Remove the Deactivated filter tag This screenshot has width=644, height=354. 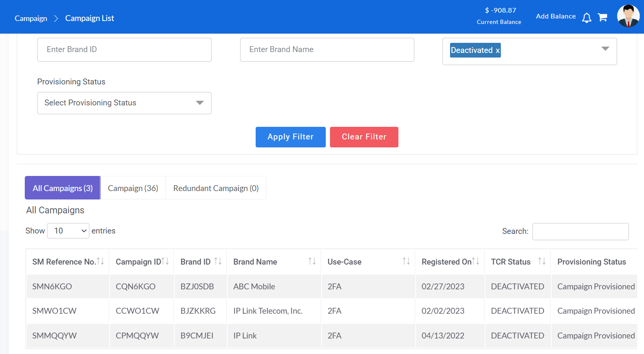[497, 50]
